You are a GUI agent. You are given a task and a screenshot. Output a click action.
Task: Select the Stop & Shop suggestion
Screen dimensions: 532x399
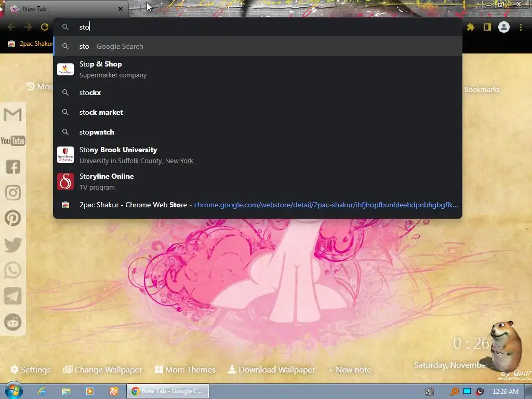point(258,70)
